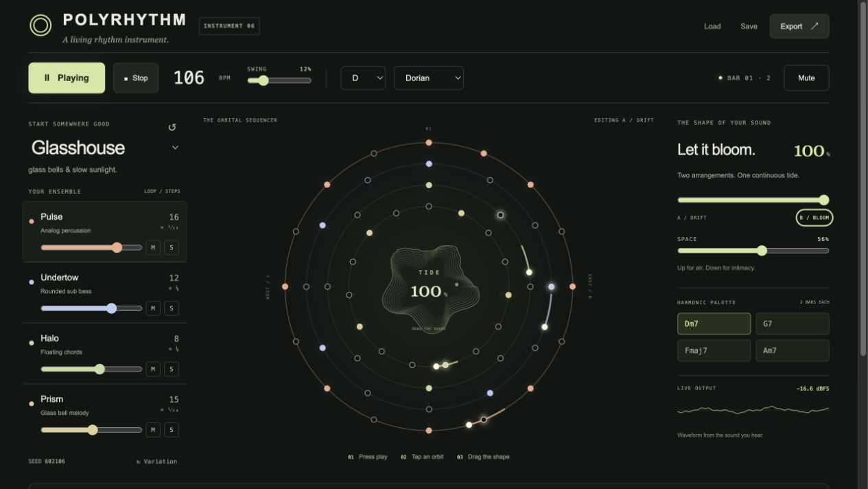Click the BAR 01 · 2 position indicator
The width and height of the screenshot is (868, 489).
[x=744, y=78]
